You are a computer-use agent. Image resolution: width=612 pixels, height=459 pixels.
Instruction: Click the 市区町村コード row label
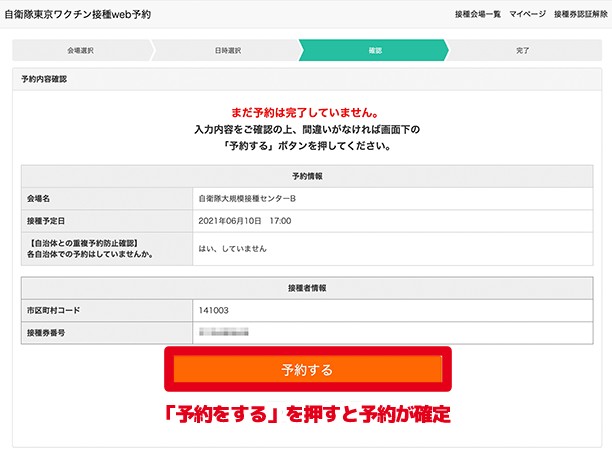53,310
